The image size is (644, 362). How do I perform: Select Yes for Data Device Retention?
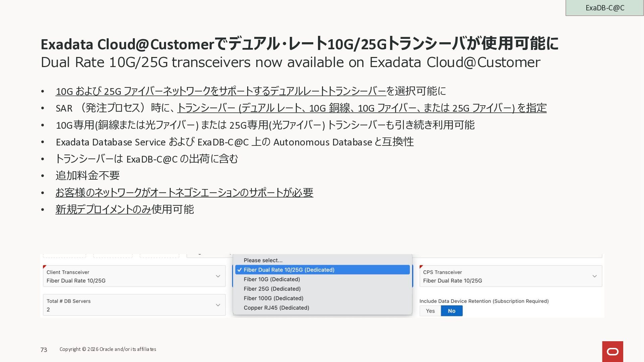point(430,311)
